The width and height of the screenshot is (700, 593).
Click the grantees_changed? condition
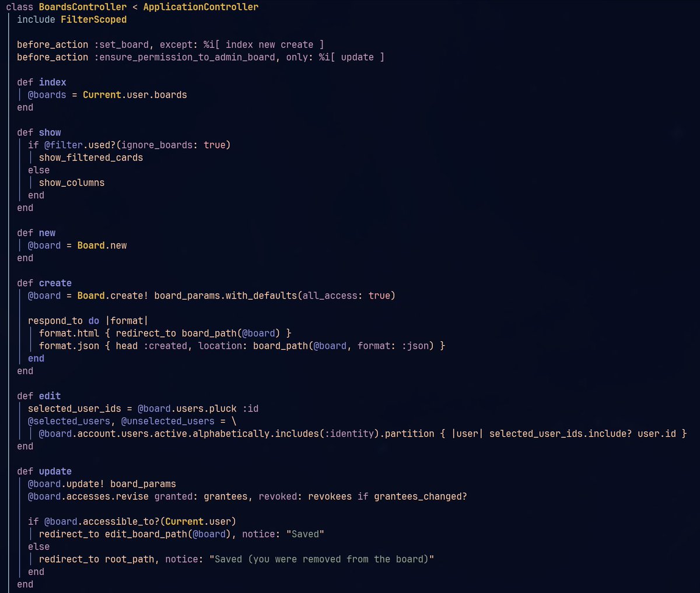[x=421, y=496]
